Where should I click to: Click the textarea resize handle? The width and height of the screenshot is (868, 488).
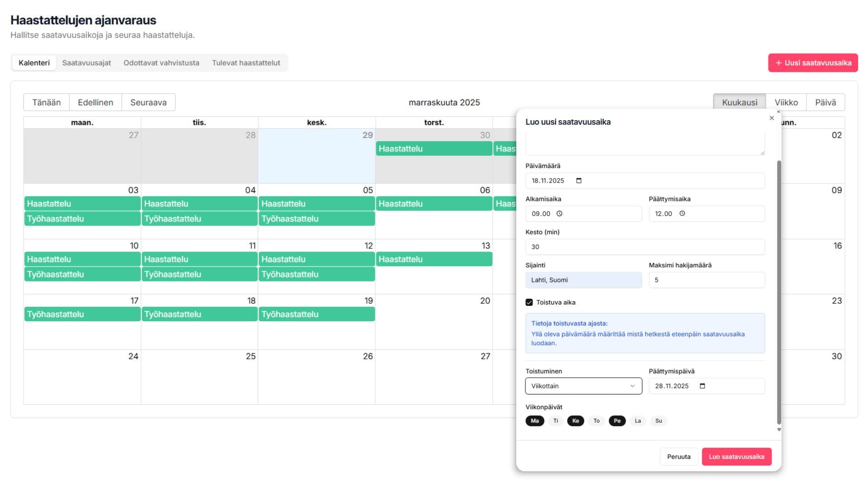[x=762, y=153]
